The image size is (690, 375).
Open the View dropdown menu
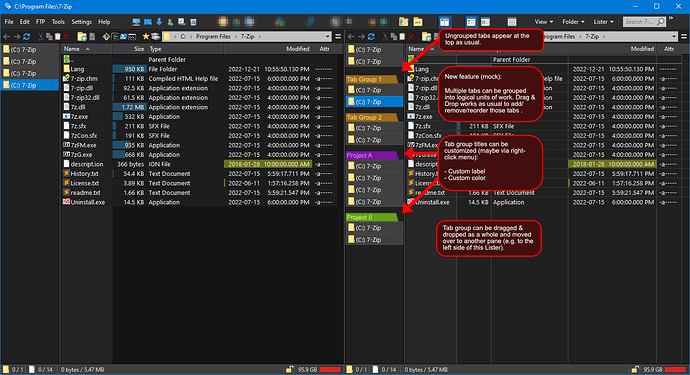(544, 22)
